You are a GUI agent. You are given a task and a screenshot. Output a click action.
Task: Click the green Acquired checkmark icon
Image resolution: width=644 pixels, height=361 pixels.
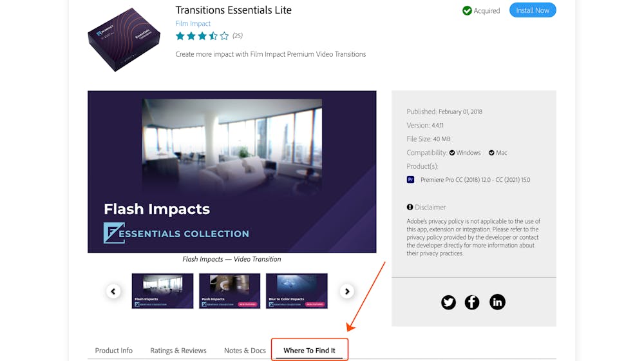[x=466, y=11]
